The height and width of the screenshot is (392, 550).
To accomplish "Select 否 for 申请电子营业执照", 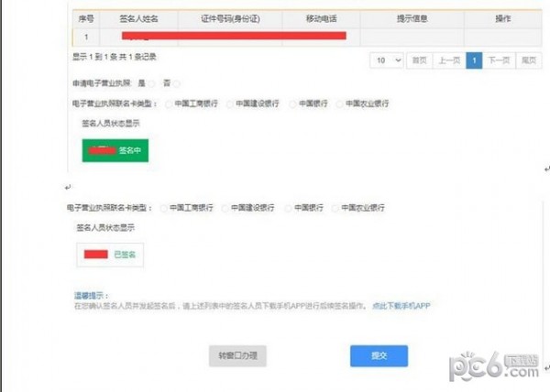I will [x=177, y=83].
